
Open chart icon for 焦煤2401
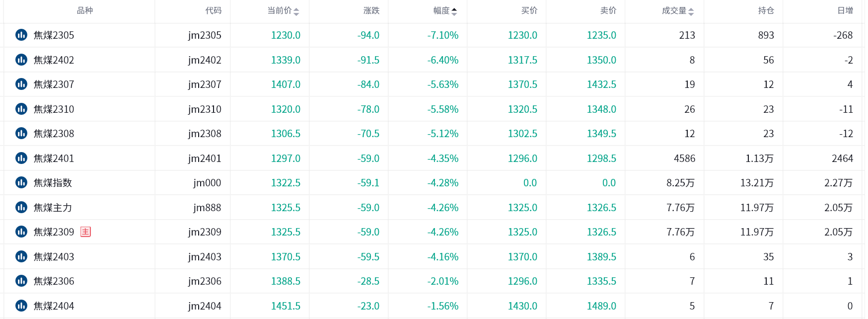coord(21,158)
